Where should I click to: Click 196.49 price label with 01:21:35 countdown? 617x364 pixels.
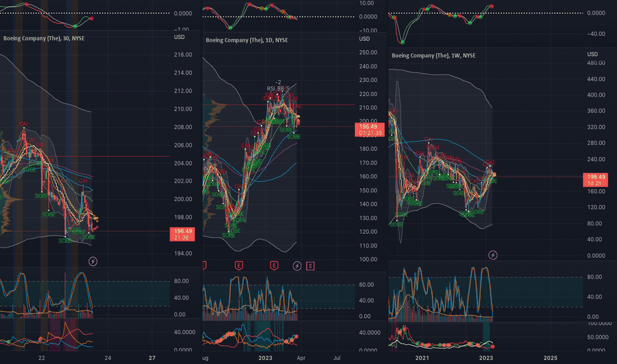click(x=369, y=130)
